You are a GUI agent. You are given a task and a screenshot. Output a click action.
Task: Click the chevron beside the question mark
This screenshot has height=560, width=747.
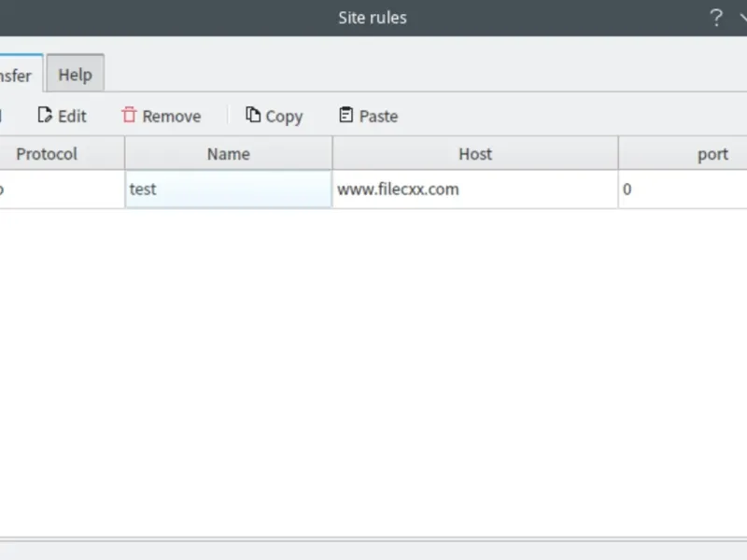(x=742, y=18)
